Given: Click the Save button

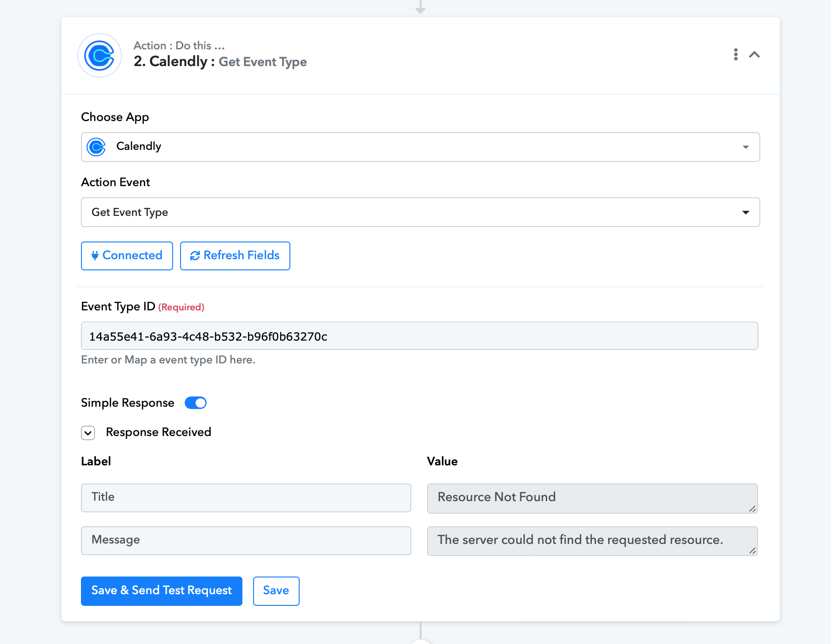Looking at the screenshot, I should [x=276, y=591].
